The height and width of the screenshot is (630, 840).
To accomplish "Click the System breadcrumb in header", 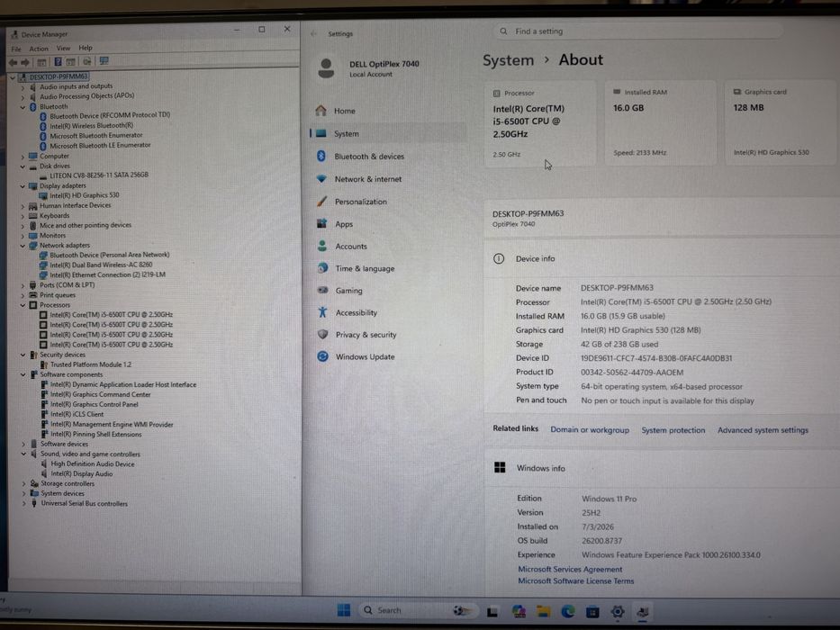I will click(x=508, y=60).
